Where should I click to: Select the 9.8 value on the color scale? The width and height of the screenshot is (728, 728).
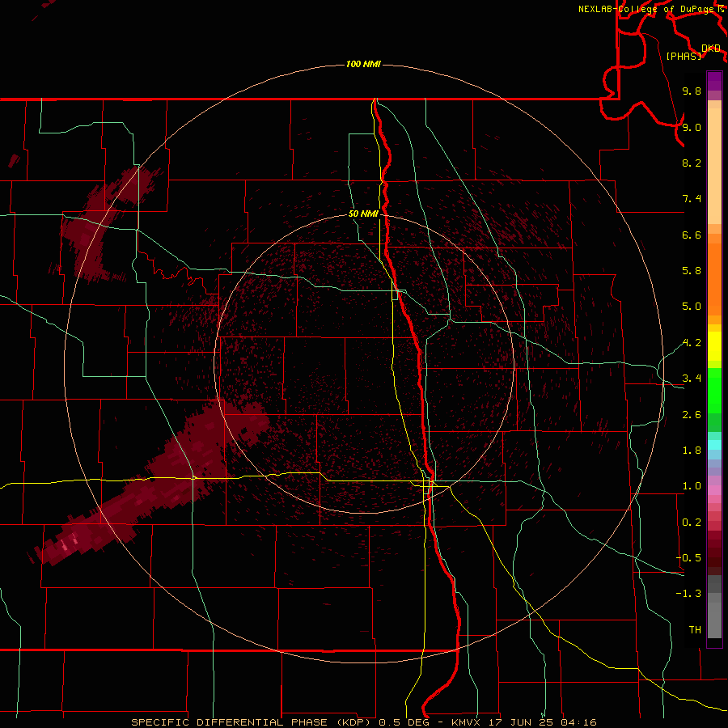coord(692,91)
